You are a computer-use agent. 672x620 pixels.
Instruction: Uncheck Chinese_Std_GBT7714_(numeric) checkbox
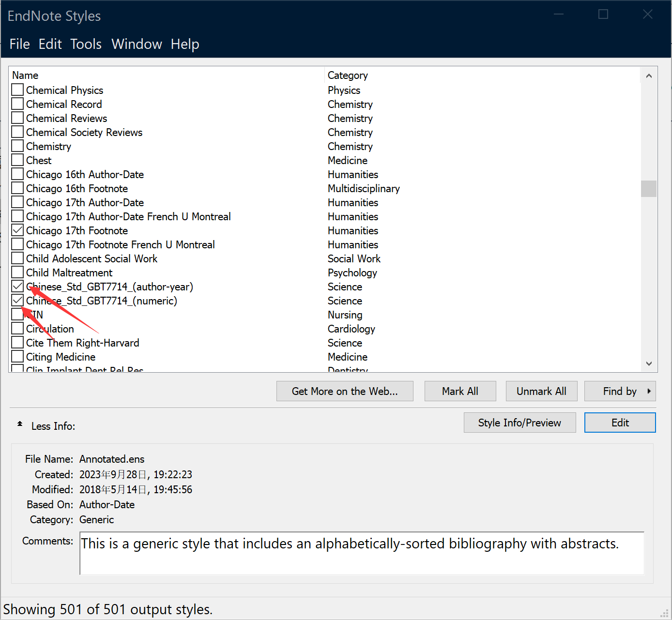[x=17, y=301]
